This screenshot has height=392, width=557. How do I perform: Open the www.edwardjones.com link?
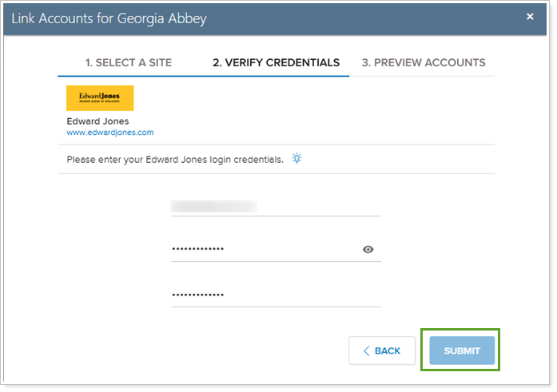110,133
